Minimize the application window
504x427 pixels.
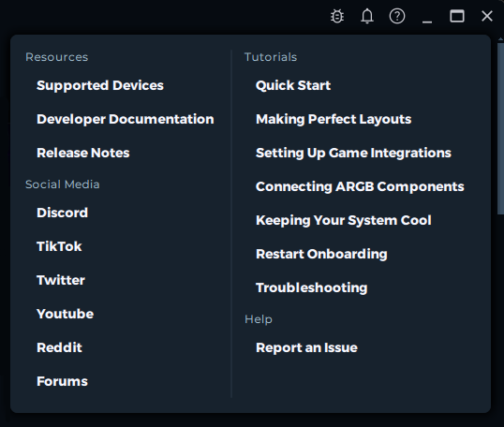click(427, 22)
